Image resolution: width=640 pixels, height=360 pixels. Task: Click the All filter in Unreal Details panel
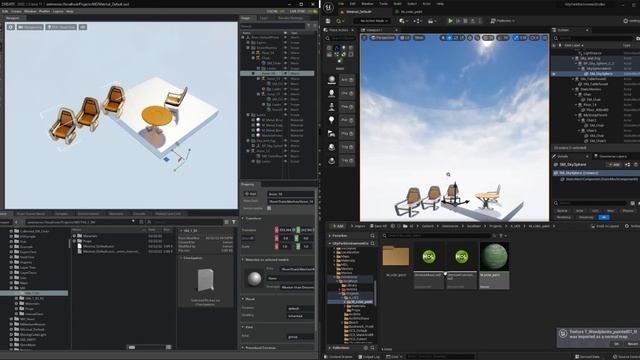point(604,217)
